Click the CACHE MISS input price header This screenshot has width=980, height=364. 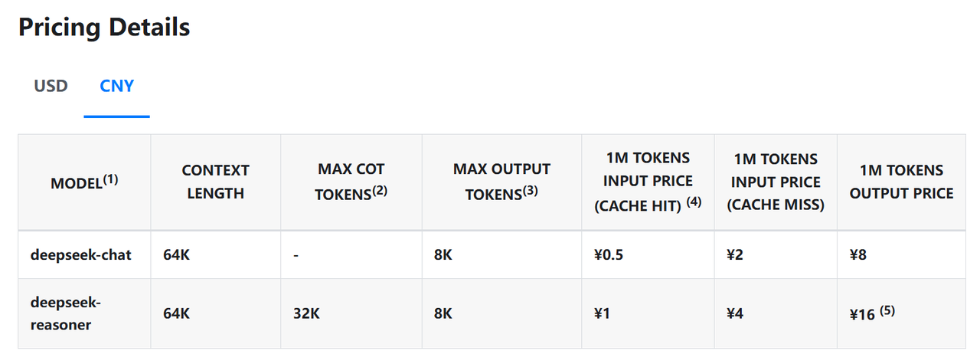pos(776,182)
